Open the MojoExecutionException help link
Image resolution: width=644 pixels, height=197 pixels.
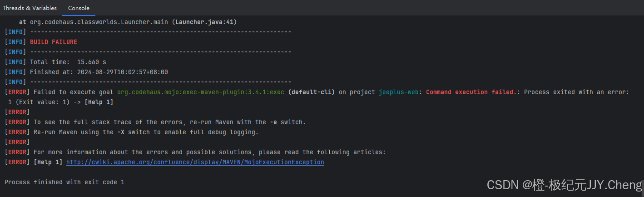click(195, 162)
